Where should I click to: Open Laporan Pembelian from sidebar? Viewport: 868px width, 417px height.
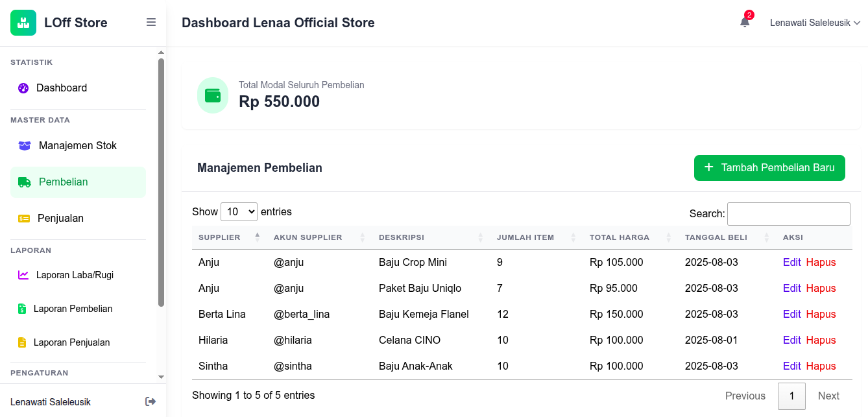[73, 309]
